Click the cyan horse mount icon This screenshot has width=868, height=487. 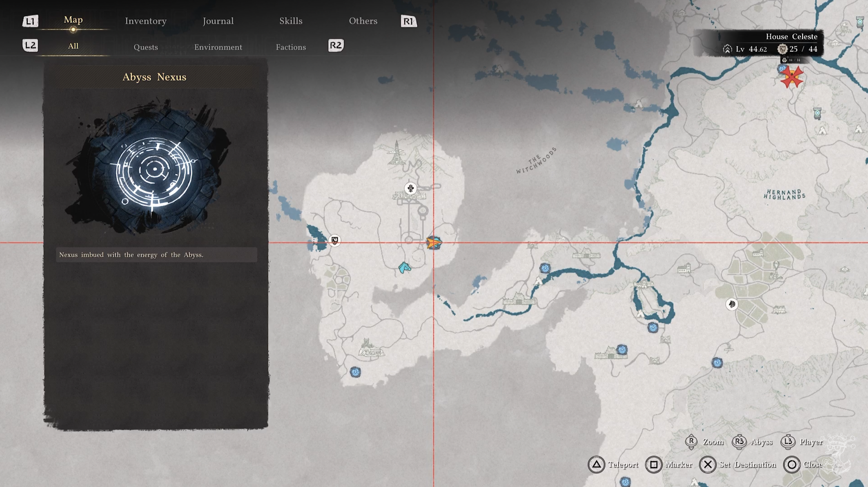[x=405, y=268]
